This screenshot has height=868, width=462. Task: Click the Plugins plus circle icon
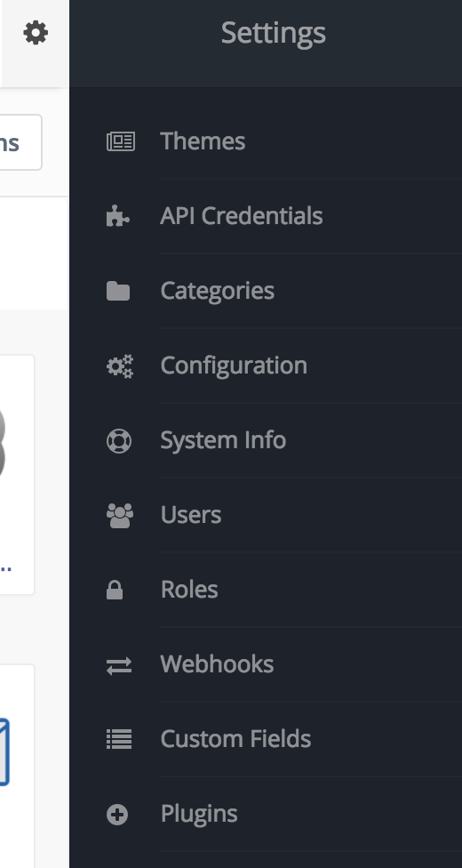click(117, 815)
